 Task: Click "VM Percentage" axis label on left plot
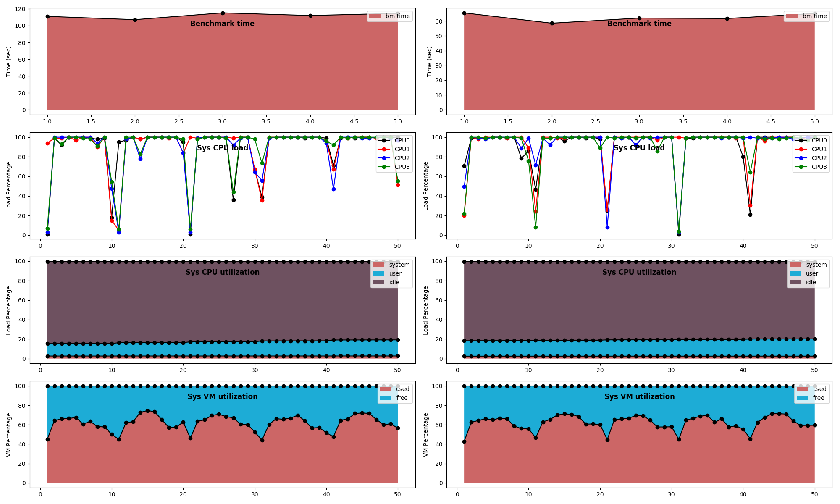coord(9,434)
